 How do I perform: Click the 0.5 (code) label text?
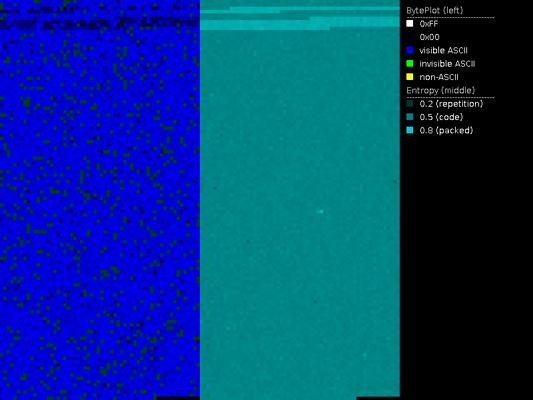pos(441,117)
